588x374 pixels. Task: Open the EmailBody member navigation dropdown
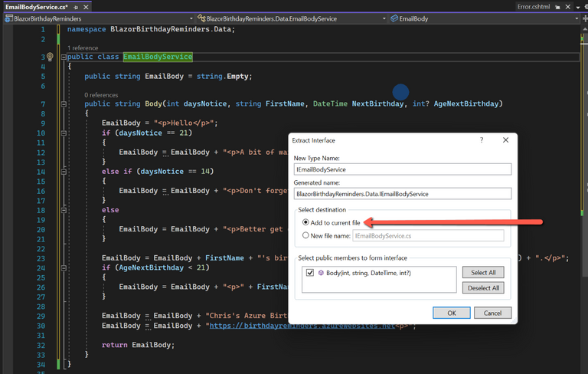coord(482,18)
